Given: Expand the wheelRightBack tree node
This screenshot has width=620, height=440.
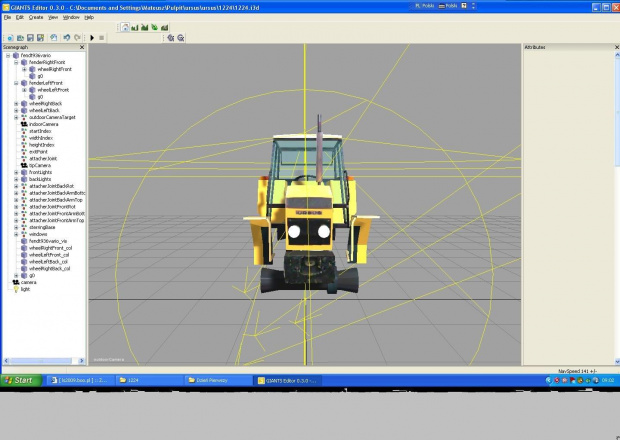Looking at the screenshot, I should tap(16, 103).
